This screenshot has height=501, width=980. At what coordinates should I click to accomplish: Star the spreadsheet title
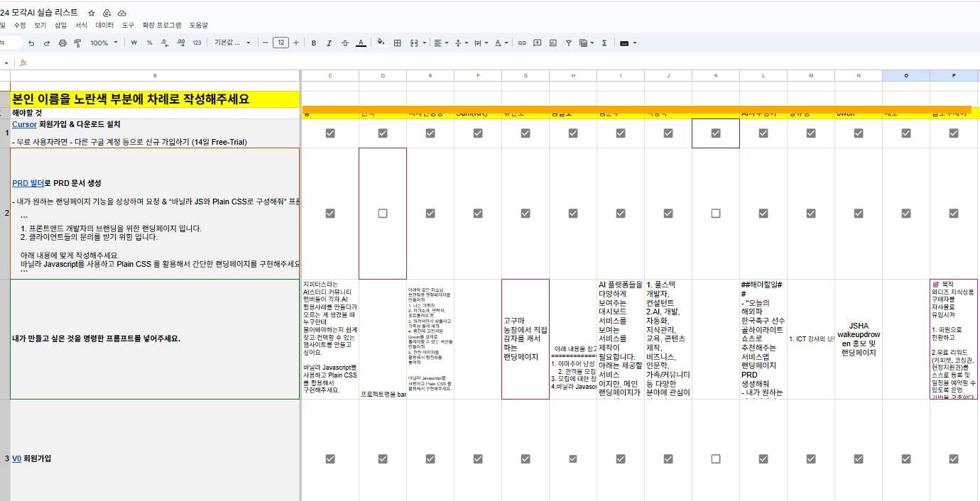(x=92, y=13)
